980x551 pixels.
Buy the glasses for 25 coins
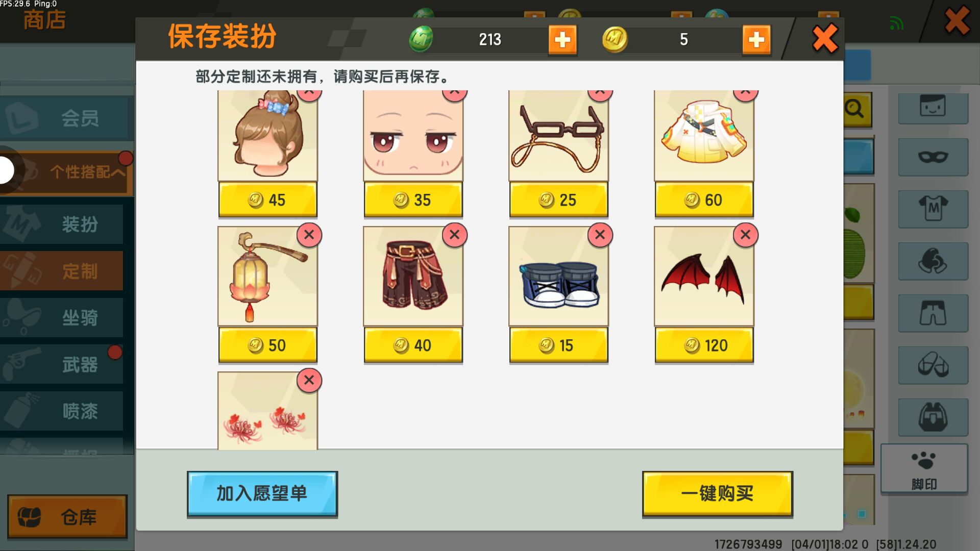558,200
